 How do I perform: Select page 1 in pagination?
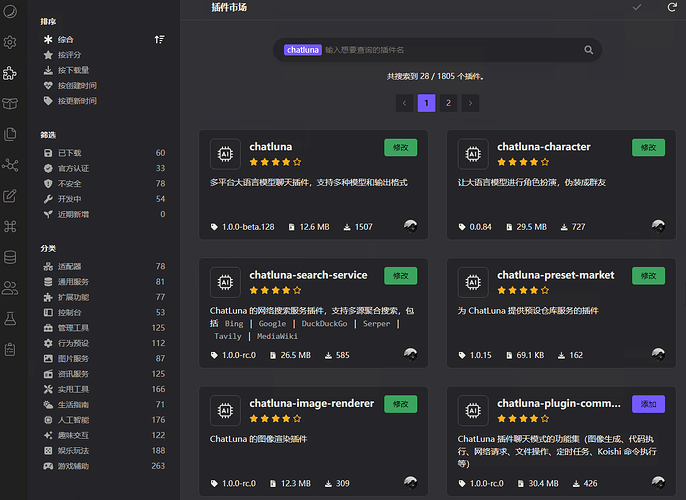(426, 103)
